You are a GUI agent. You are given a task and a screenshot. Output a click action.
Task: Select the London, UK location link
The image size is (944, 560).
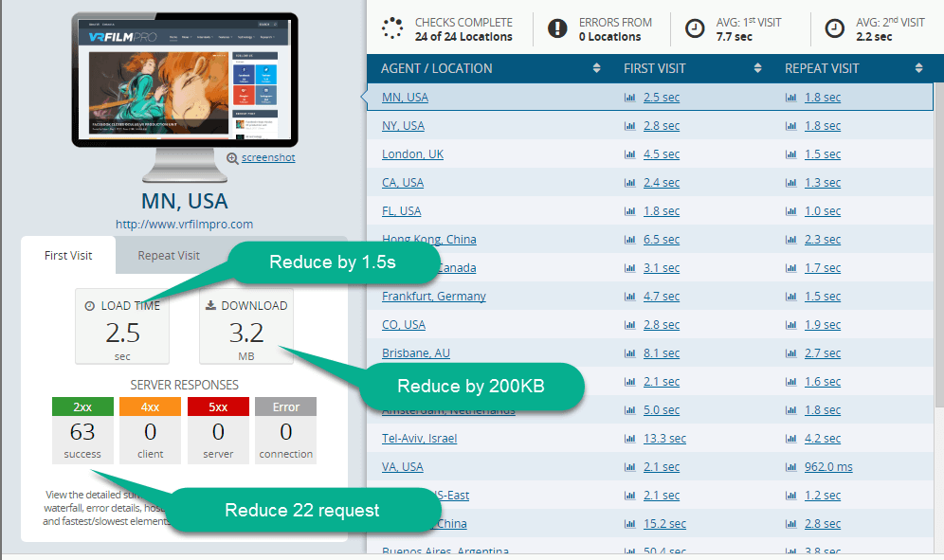412,154
